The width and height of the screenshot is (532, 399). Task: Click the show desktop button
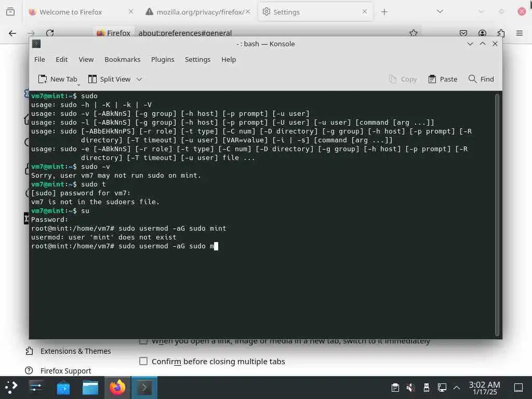(x=518, y=388)
